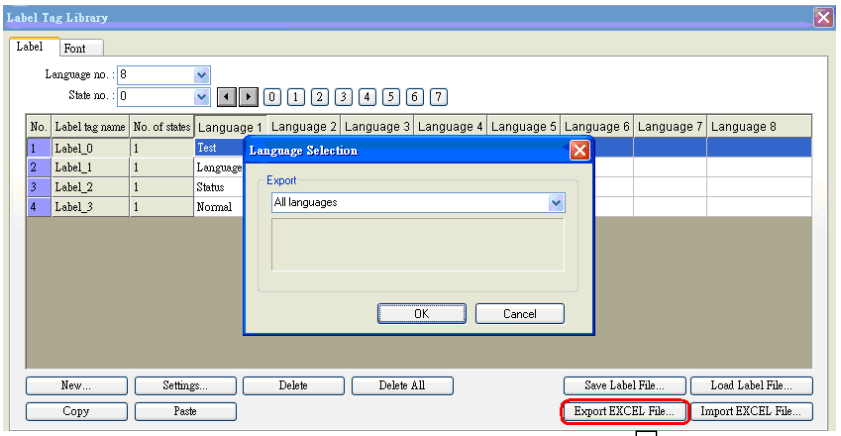841x436 pixels.
Task: Click the Copy button
Action: 76,411
